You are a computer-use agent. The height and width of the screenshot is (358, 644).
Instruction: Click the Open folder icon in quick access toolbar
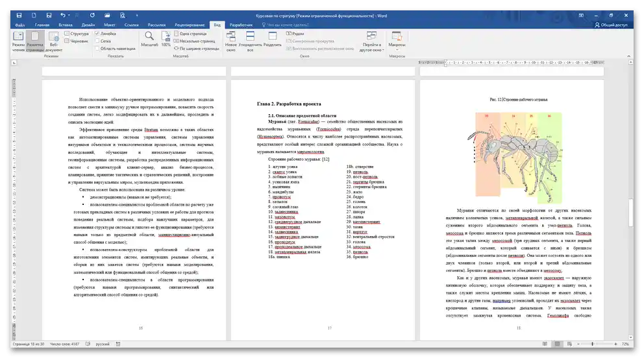pyautogui.click(x=107, y=15)
